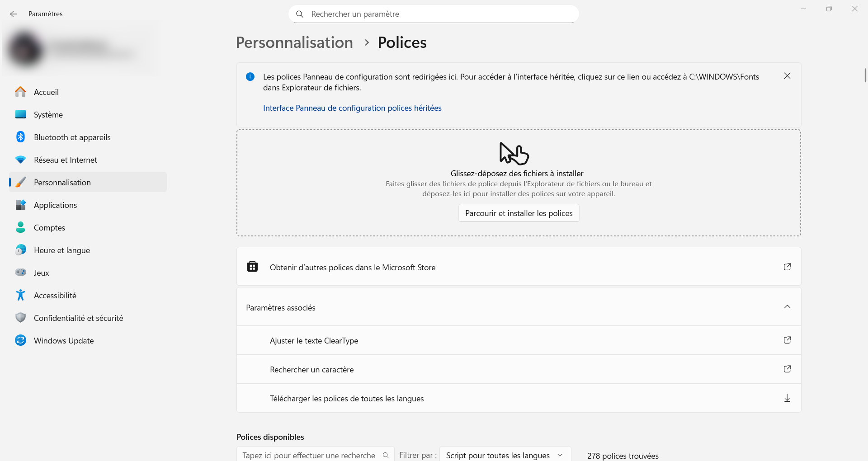The height and width of the screenshot is (461, 868).
Task: Click the Windows Update icon in sidebar
Action: click(x=20, y=340)
